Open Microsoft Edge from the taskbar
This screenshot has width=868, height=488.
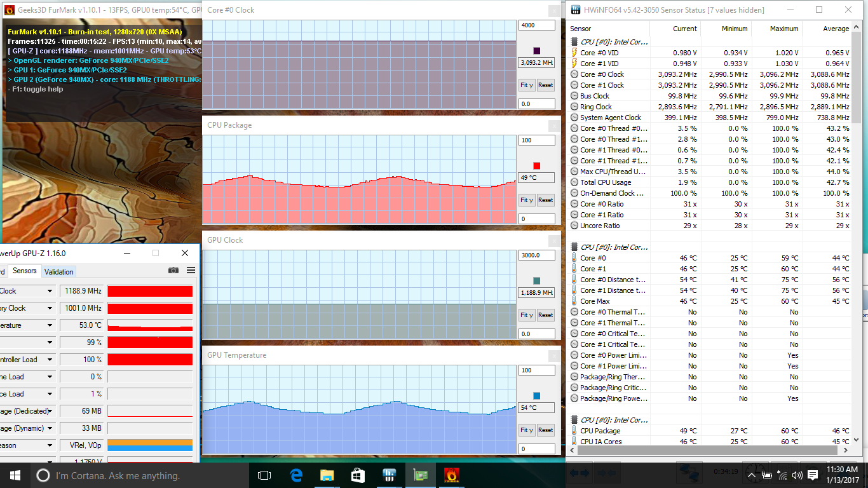pyautogui.click(x=295, y=475)
